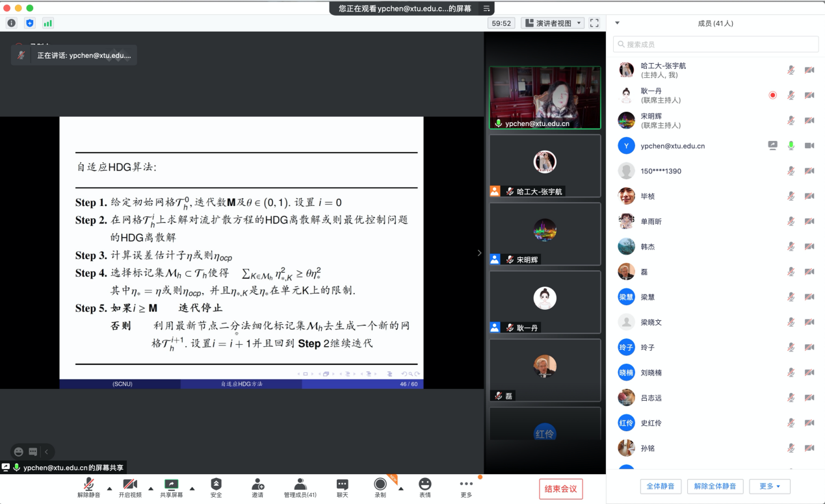Click the 全体静音 button
The height and width of the screenshot is (504, 825).
tap(661, 486)
